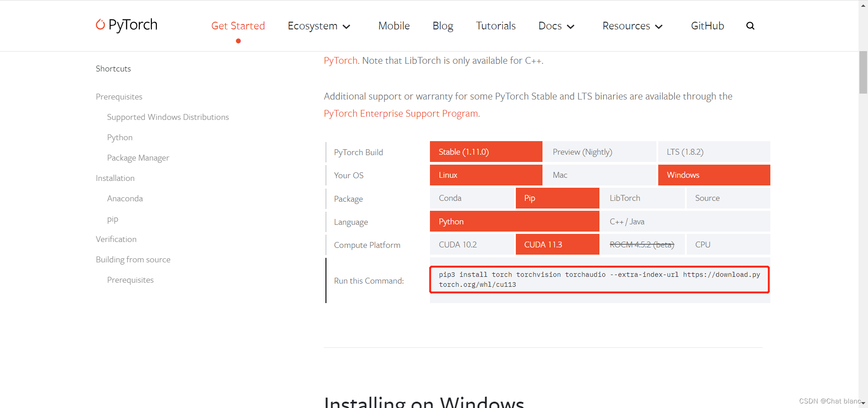Open the GitHub link in navbar
This screenshot has height=408, width=868.
708,26
